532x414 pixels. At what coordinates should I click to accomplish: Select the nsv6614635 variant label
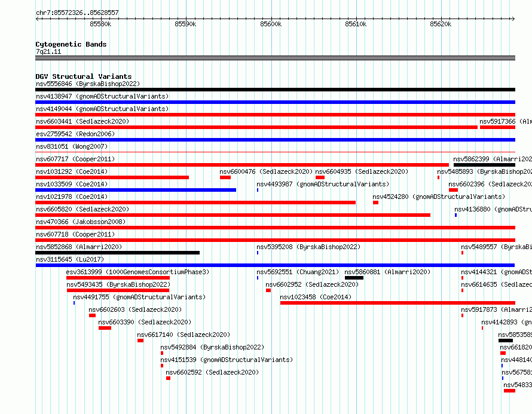point(496,284)
